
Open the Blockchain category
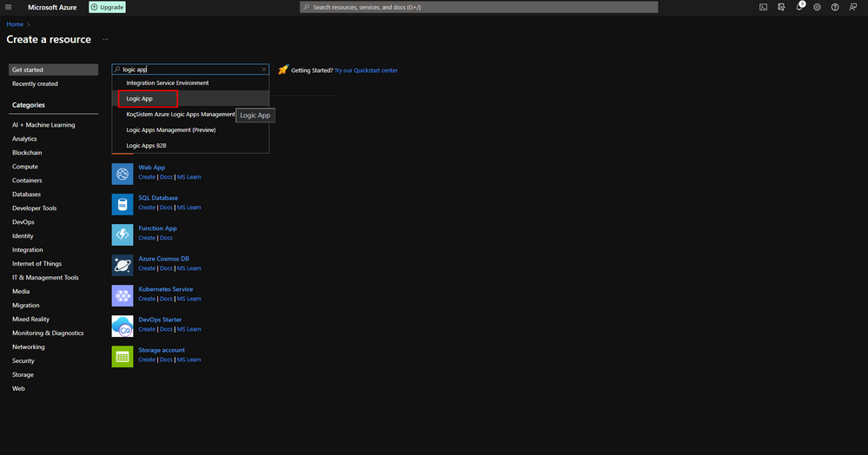click(27, 153)
